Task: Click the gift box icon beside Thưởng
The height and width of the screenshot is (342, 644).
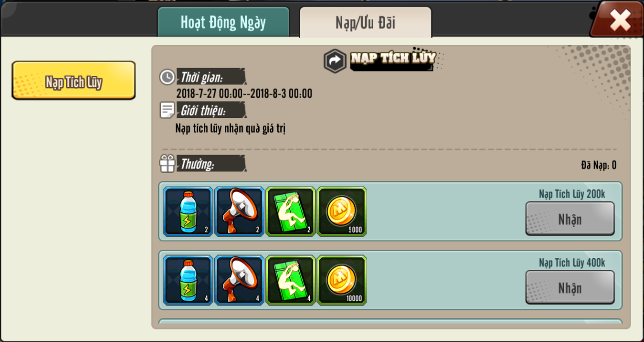Action: tap(167, 163)
